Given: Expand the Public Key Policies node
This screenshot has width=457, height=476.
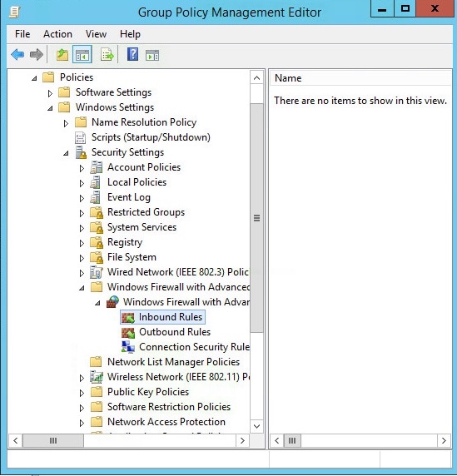Looking at the screenshot, I should pyautogui.click(x=82, y=393).
